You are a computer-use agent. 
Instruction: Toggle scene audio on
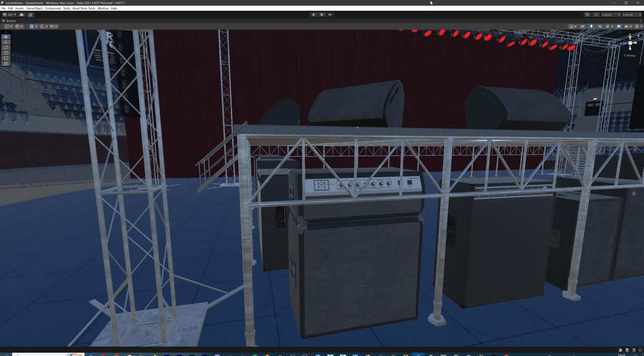(600, 26)
